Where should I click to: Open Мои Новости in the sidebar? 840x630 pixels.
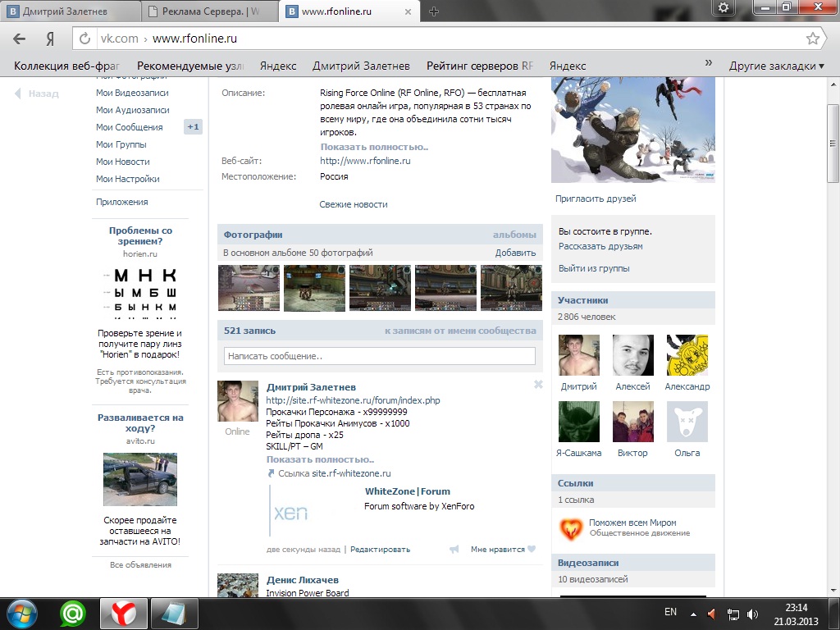pyautogui.click(x=123, y=162)
